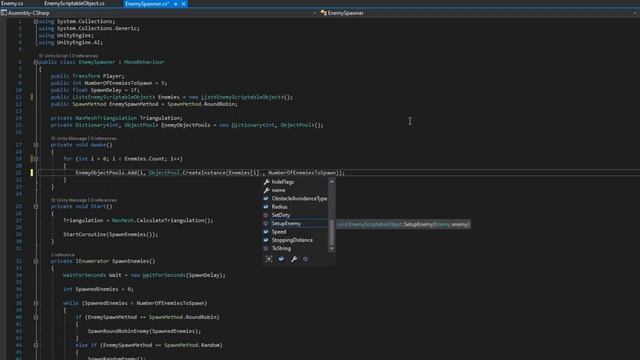
Task: Click the MonoBehaviour base class name
Action: tap(144, 62)
